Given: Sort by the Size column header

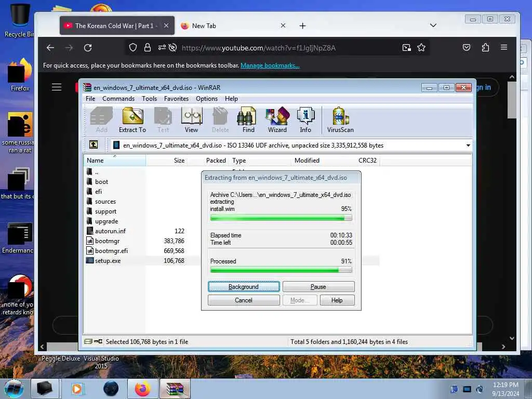Looking at the screenshot, I should (x=166, y=161).
